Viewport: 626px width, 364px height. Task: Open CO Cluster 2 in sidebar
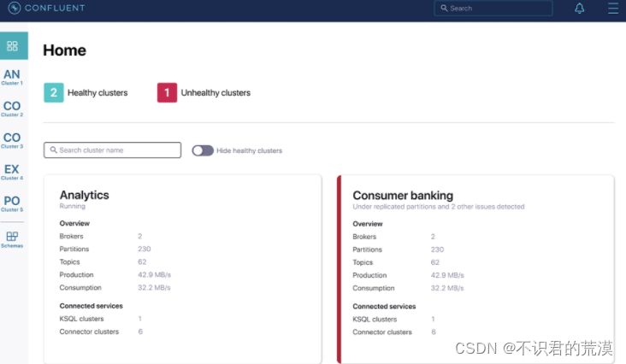pyautogui.click(x=12, y=109)
